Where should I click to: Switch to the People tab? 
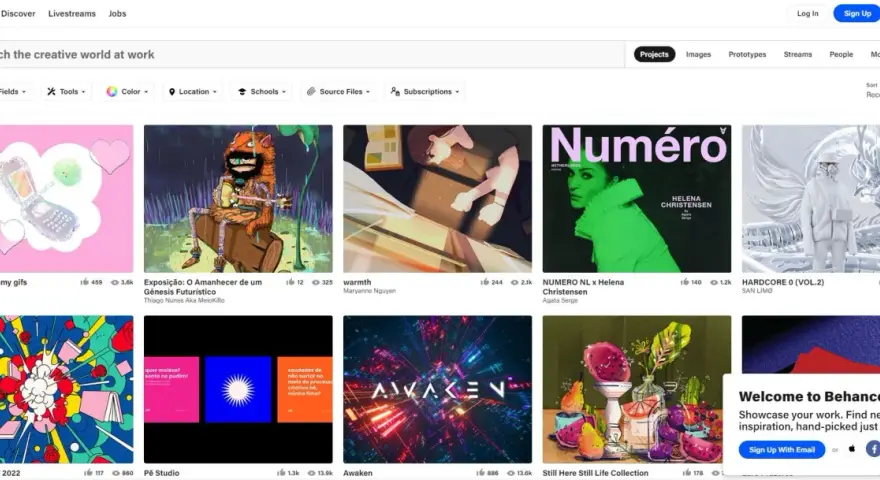click(x=841, y=54)
